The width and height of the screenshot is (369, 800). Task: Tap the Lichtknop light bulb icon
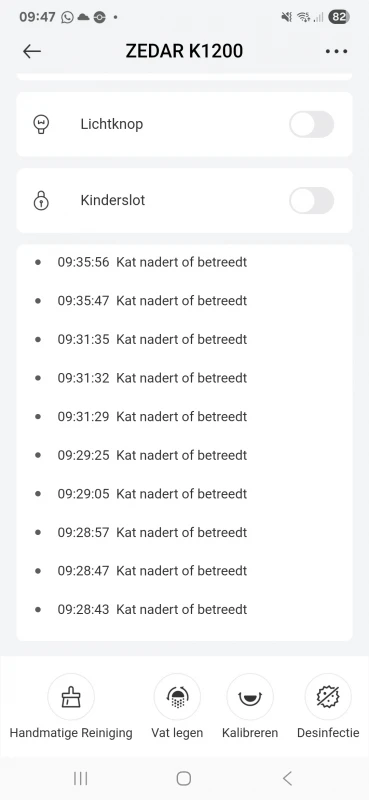41,124
